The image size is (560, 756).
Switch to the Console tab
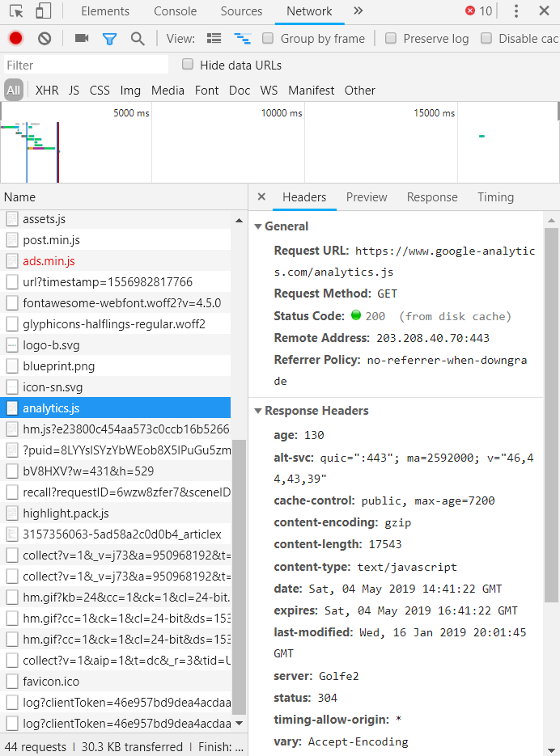tap(175, 11)
